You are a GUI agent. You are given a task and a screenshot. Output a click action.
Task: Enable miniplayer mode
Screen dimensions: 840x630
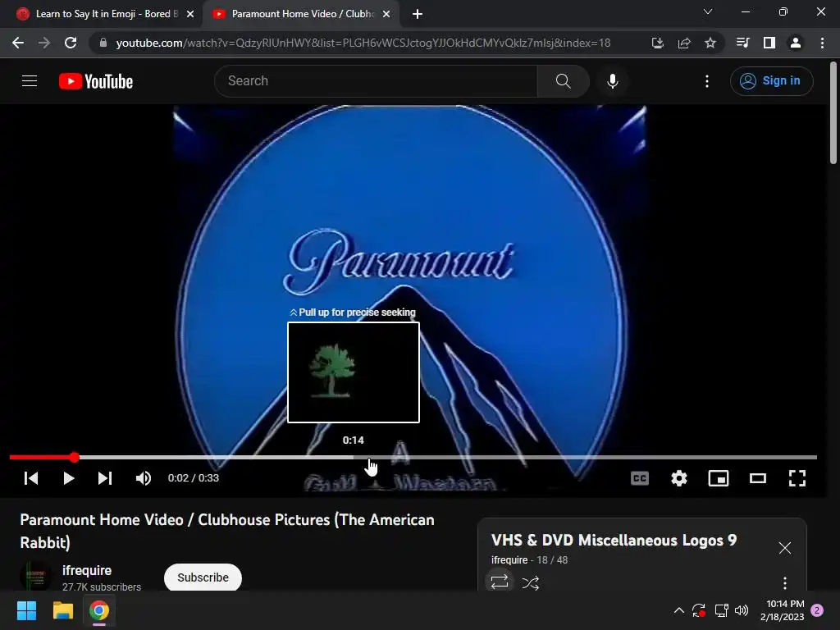click(x=719, y=478)
